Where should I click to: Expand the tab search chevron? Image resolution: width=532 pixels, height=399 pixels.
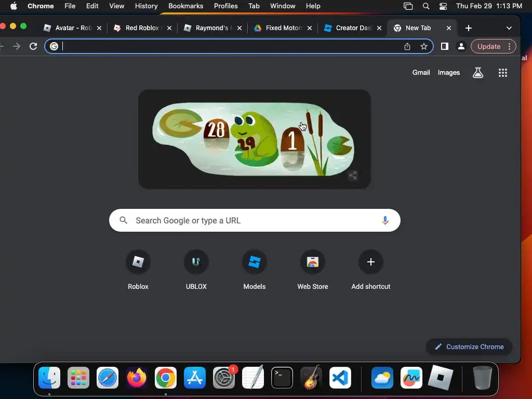[509, 28]
